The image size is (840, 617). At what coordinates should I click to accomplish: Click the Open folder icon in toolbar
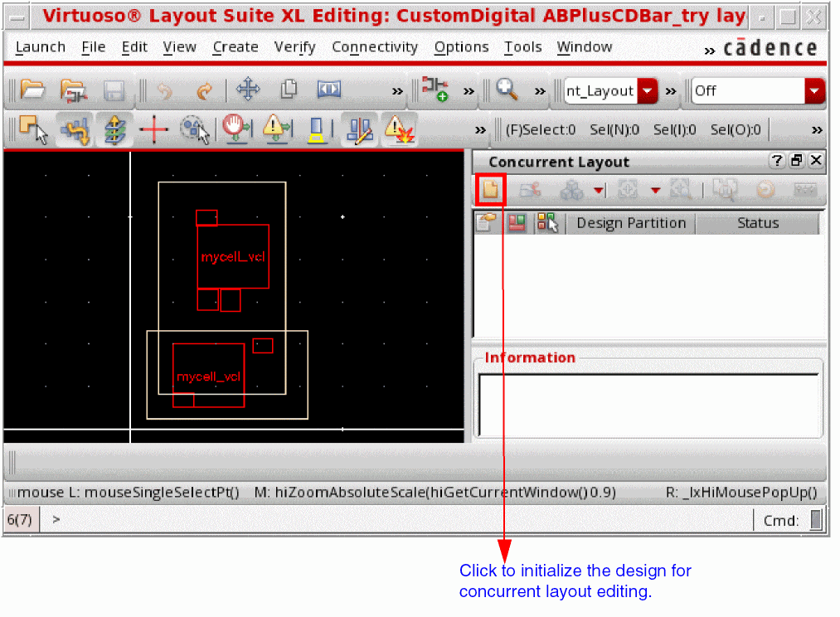32,90
